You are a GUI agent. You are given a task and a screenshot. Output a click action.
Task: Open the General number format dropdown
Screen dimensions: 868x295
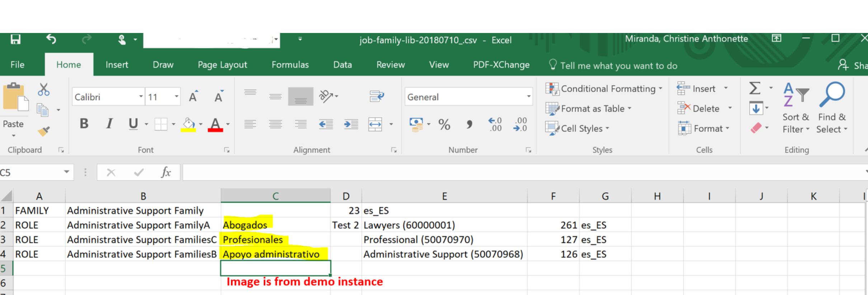528,97
